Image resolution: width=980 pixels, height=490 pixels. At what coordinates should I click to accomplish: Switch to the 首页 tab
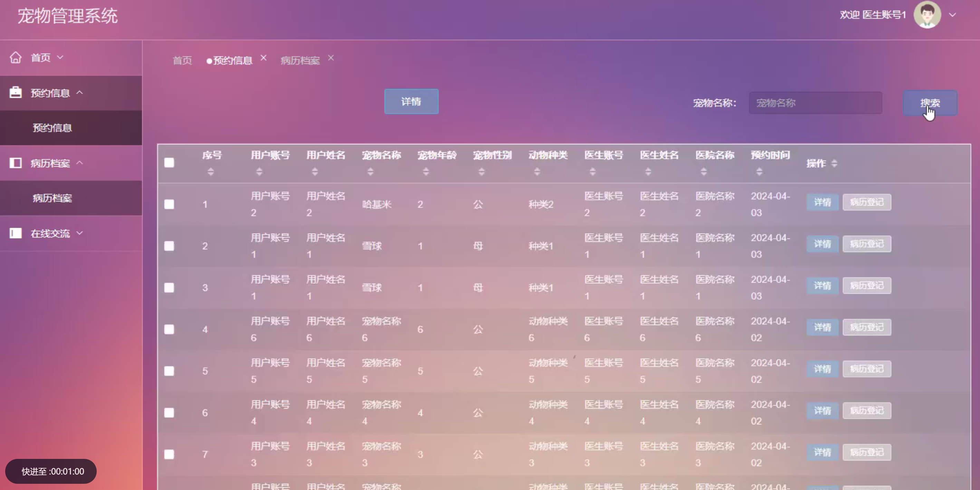click(x=182, y=60)
